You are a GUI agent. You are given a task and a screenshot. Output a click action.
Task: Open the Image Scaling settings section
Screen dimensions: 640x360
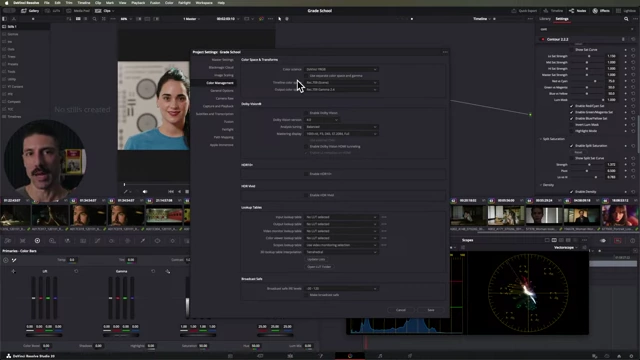pos(224,75)
